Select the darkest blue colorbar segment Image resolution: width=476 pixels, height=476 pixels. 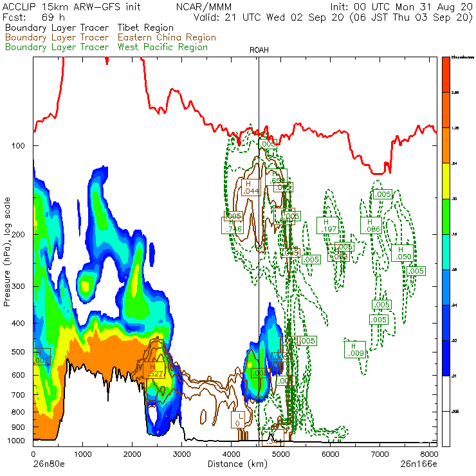point(446,358)
